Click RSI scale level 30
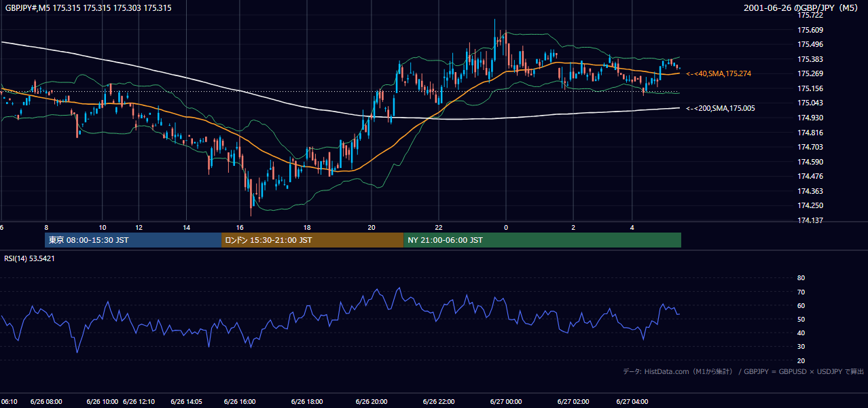 pos(801,347)
